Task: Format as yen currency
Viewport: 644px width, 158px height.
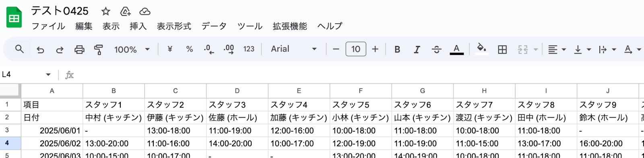Action: pyautogui.click(x=170, y=49)
